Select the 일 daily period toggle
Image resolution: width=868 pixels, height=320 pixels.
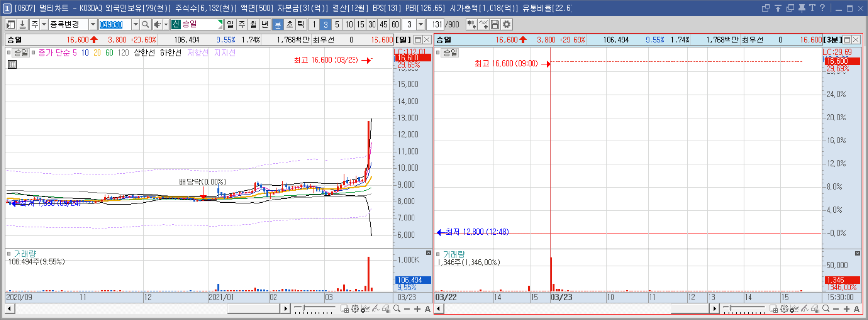click(x=230, y=24)
